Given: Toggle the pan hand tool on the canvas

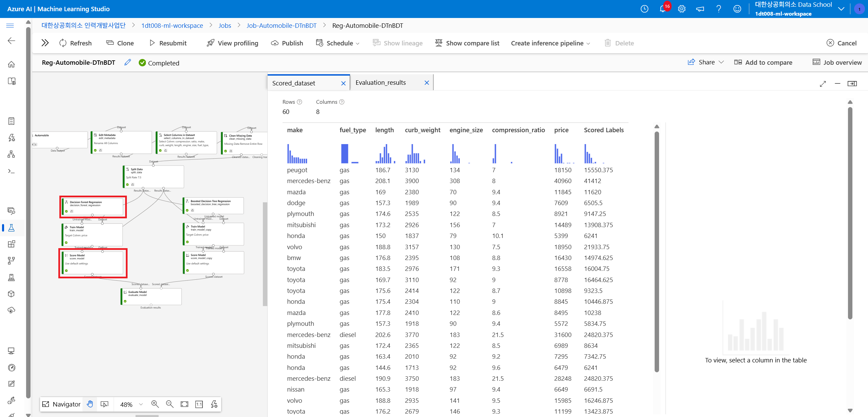Looking at the screenshot, I should (90, 404).
